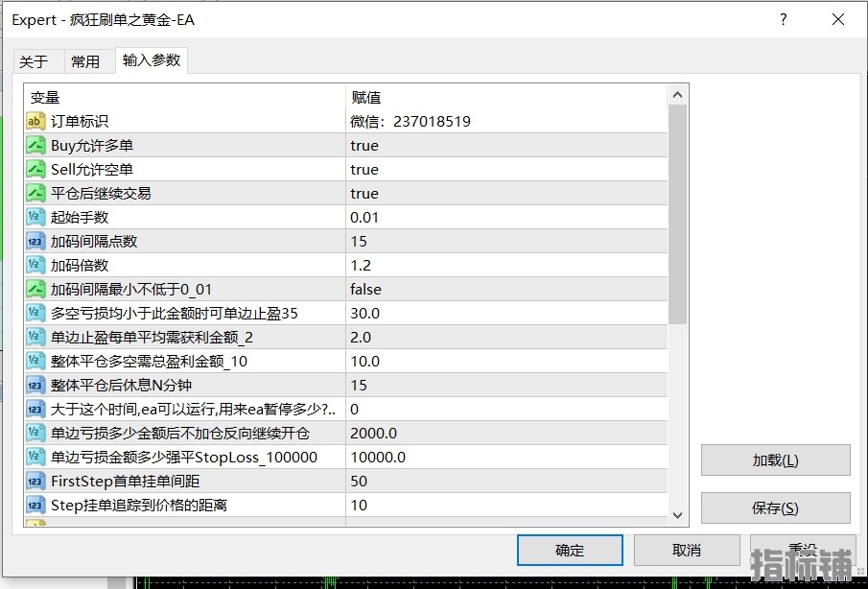The image size is (868, 589).
Task: Click the bool icon beside Buy允许多单
Action: tap(35, 145)
